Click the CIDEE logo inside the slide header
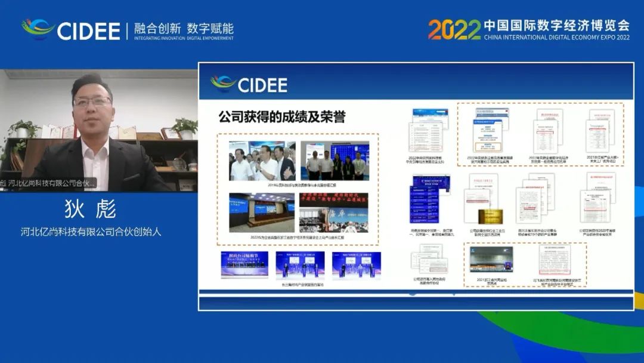The height and width of the screenshot is (363, 644). [249, 84]
